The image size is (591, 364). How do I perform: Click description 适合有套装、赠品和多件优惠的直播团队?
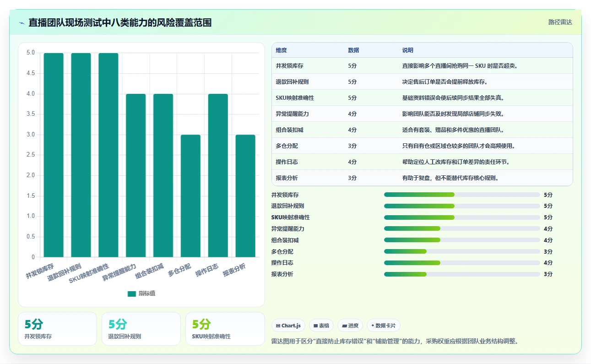click(x=453, y=130)
